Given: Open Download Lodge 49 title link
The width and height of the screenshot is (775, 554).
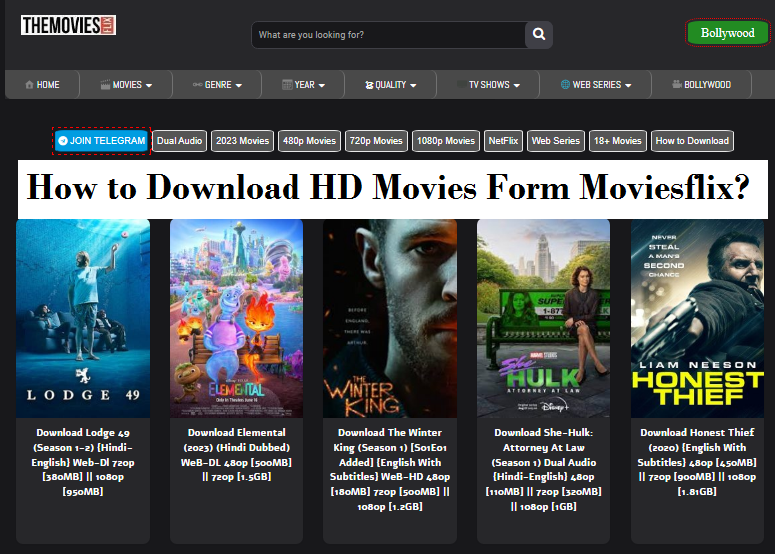Looking at the screenshot, I should tap(83, 462).
